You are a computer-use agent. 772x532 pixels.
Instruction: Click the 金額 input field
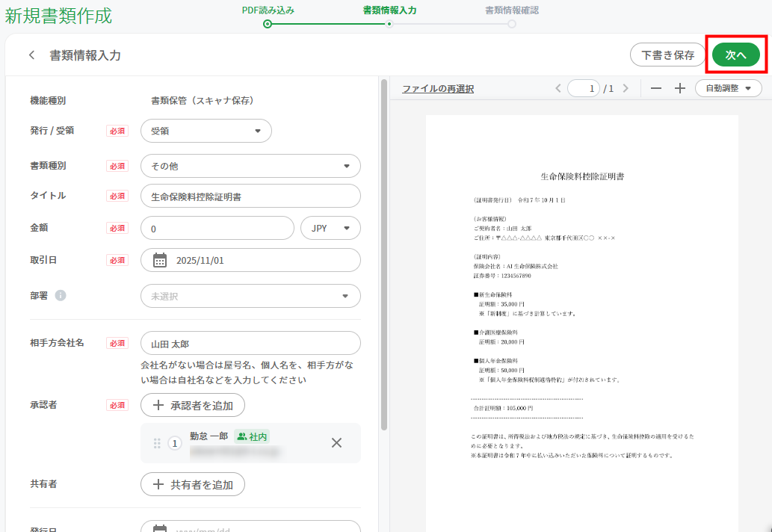click(x=217, y=228)
